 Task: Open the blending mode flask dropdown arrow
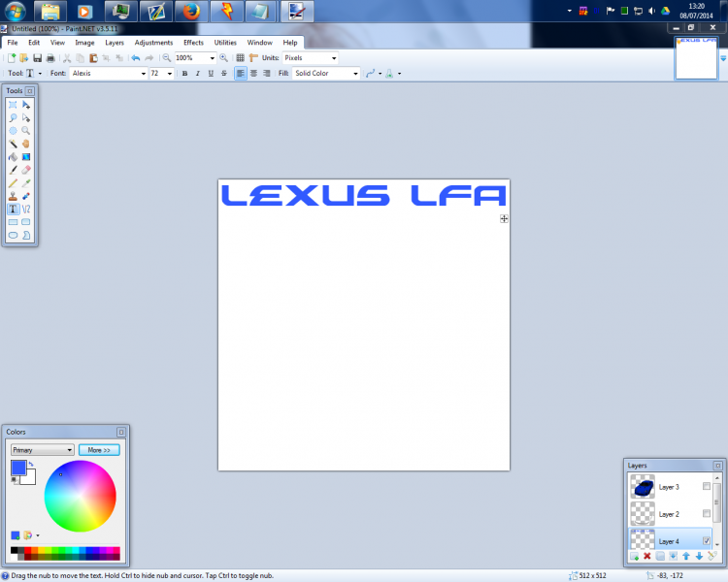point(399,74)
